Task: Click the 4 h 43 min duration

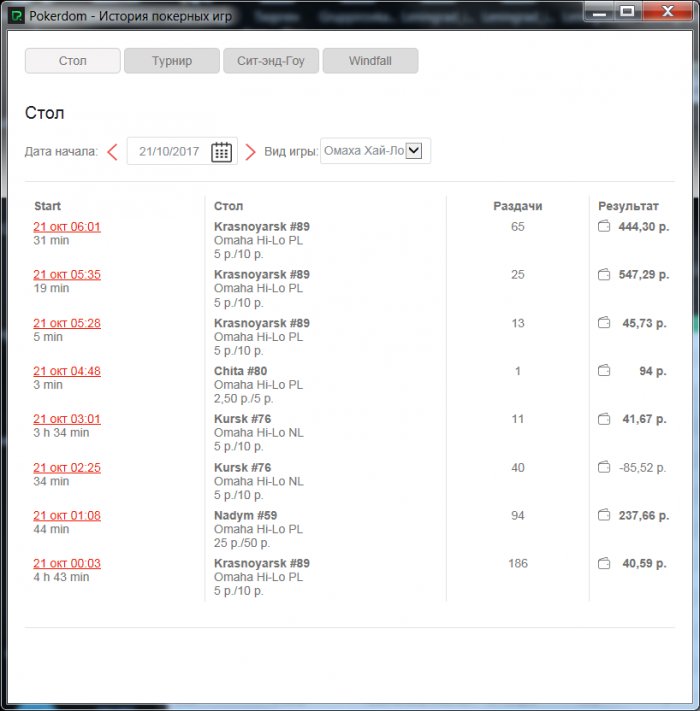Action: 61,577
